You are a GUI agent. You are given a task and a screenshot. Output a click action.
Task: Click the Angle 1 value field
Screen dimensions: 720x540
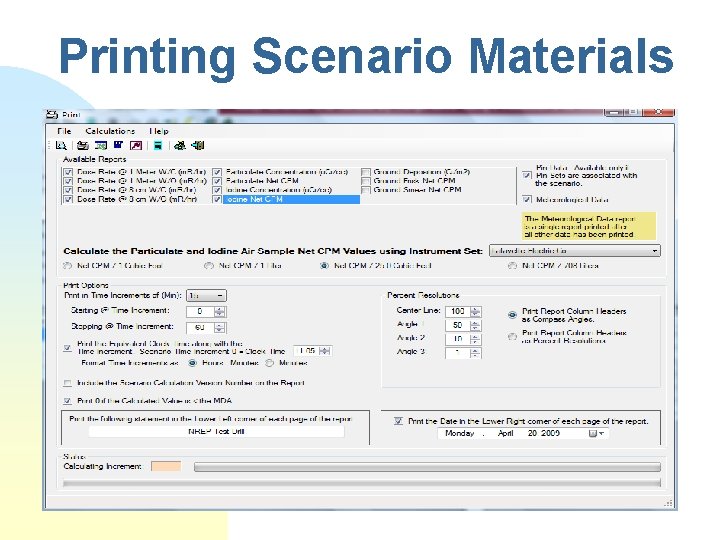457,325
